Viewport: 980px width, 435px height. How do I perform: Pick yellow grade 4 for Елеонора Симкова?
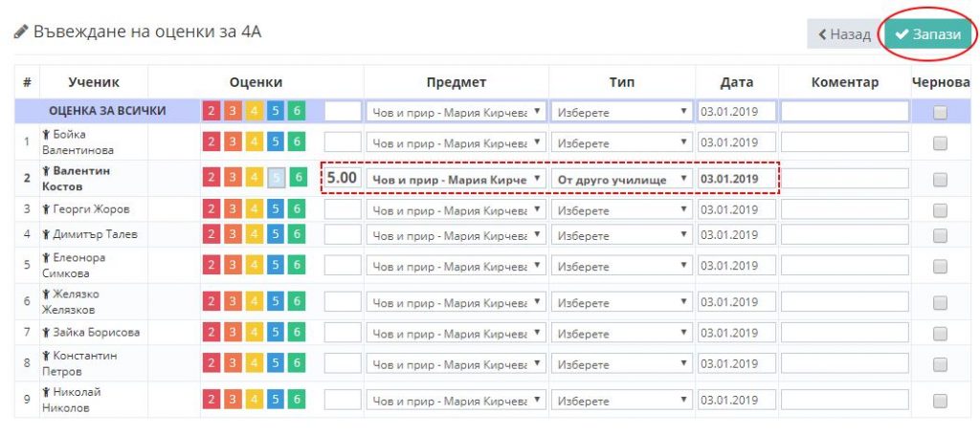tap(254, 266)
